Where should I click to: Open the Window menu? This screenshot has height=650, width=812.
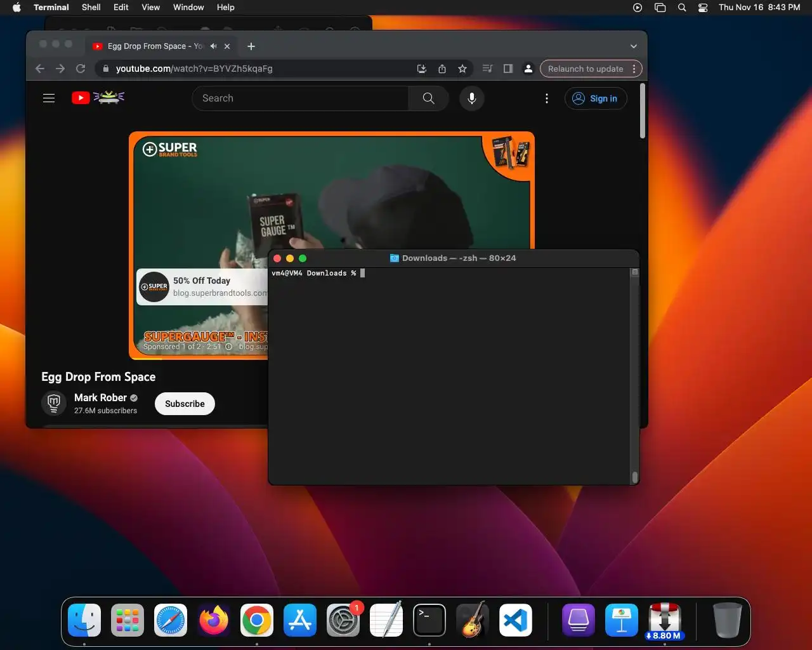click(x=188, y=8)
